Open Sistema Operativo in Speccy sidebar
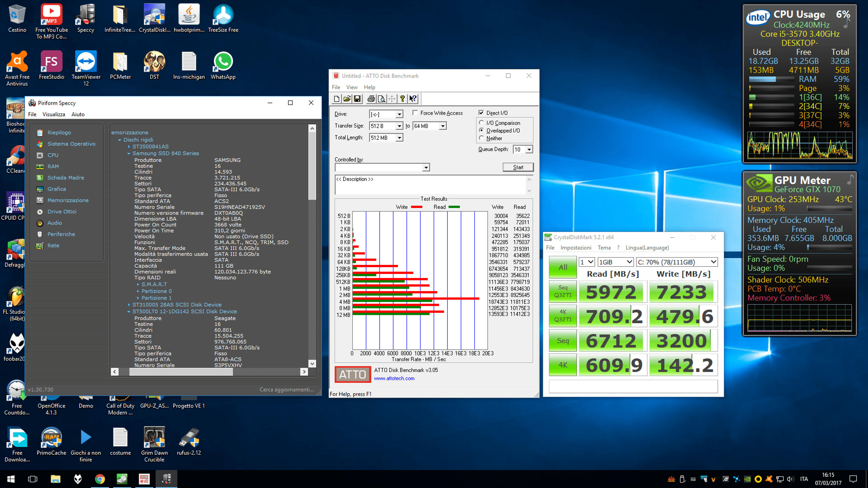This screenshot has width=868, height=488. click(x=71, y=144)
